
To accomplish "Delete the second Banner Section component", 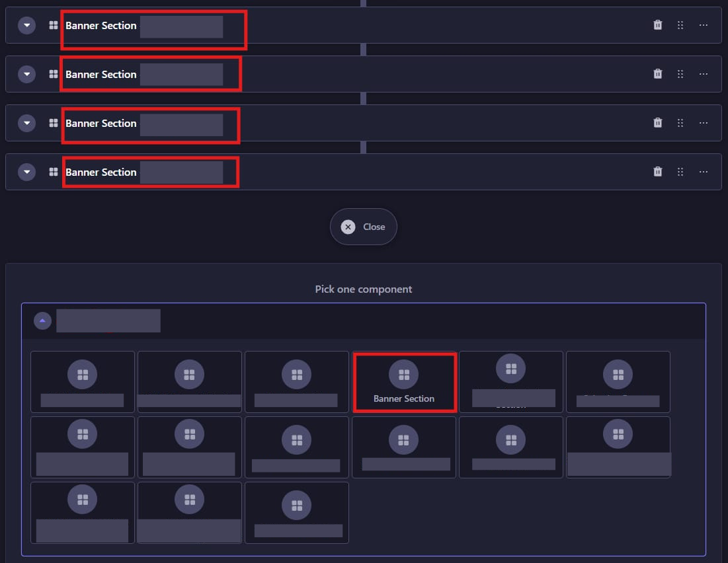I will tap(657, 74).
